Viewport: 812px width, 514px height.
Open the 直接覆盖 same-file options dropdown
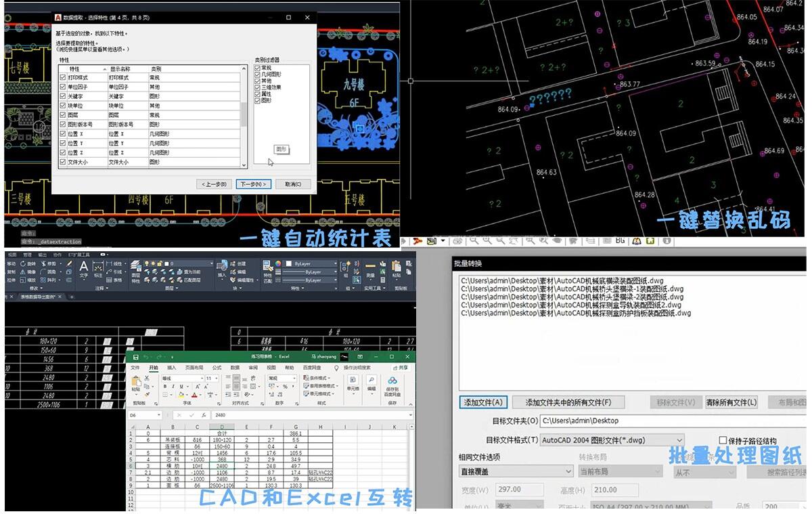click(x=516, y=472)
